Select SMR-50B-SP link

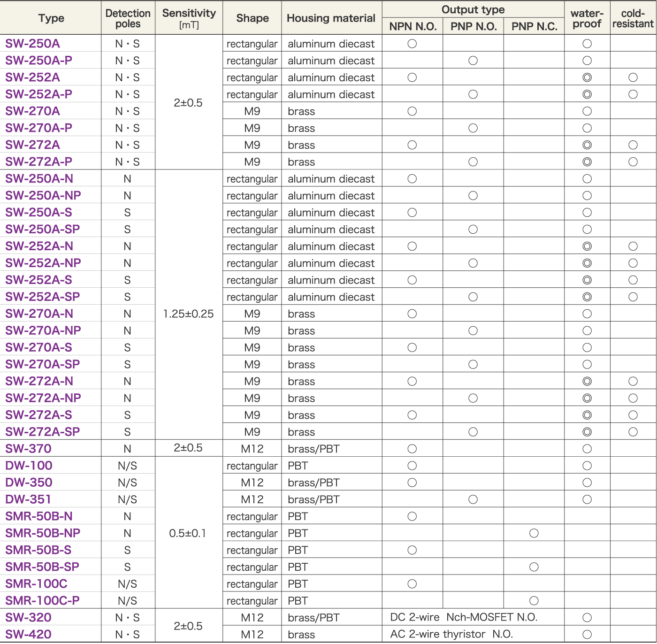42,567
